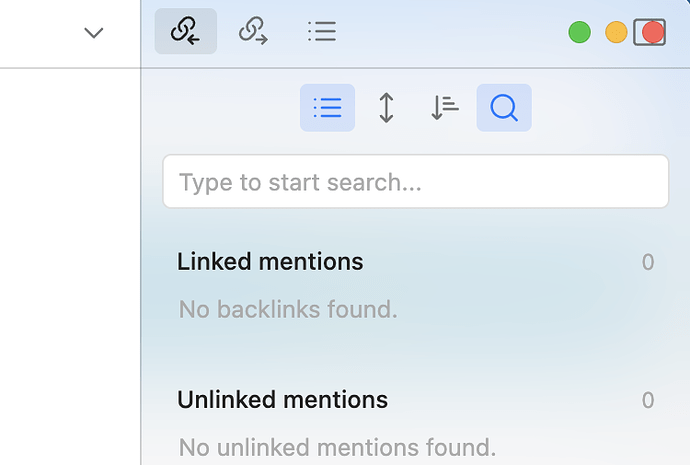Click the Unlinked mentions count number
The height and width of the screenshot is (465, 690).
[x=648, y=400]
